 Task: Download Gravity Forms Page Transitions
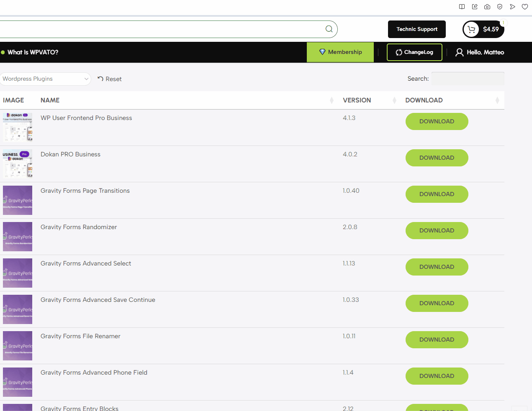[x=437, y=194]
